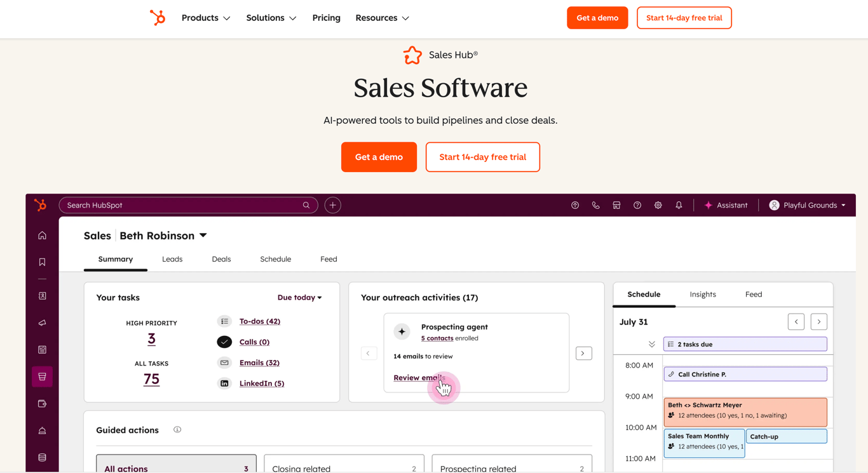Select the Schedule tab in the right panel
The image size is (868, 473).
pyautogui.click(x=644, y=294)
